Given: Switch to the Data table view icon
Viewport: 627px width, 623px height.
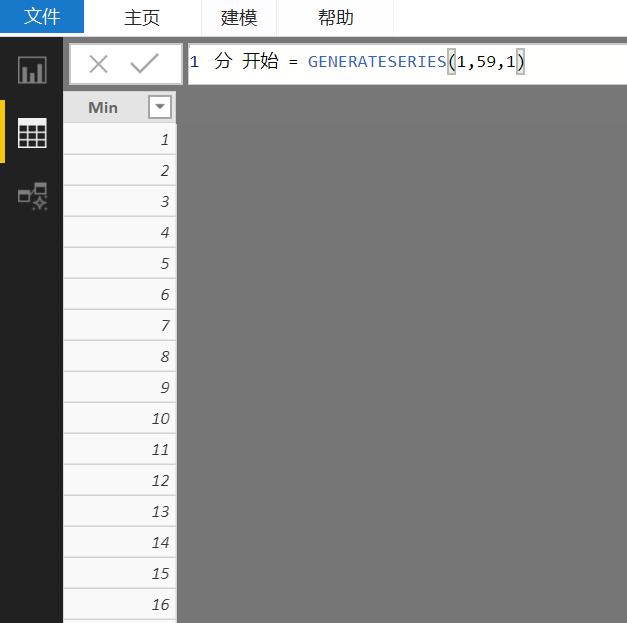Looking at the screenshot, I should point(32,133).
